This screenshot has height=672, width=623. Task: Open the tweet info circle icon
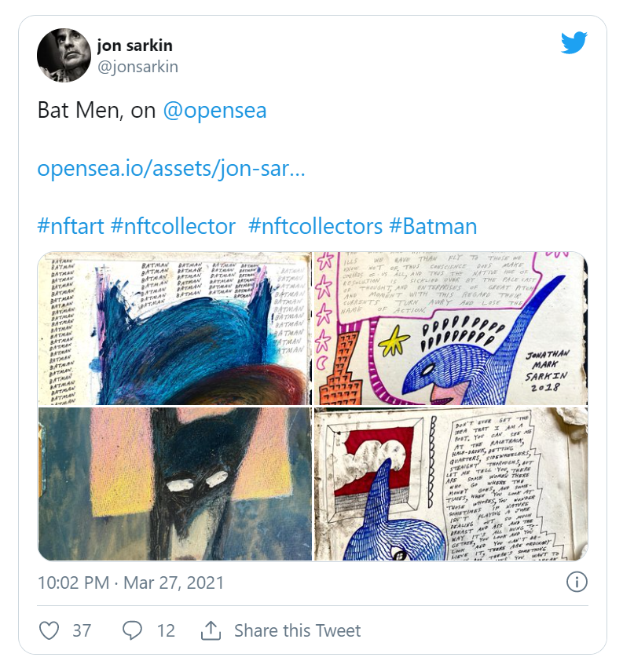click(x=577, y=582)
